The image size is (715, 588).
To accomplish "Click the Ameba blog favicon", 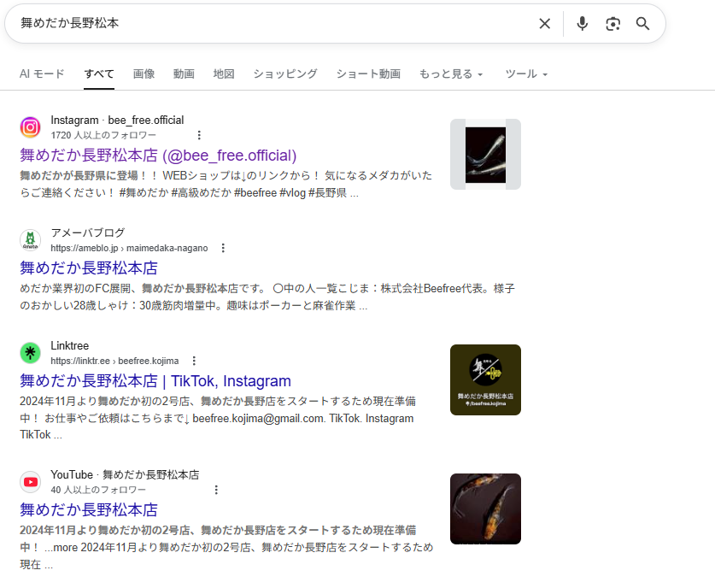I will tap(30, 240).
